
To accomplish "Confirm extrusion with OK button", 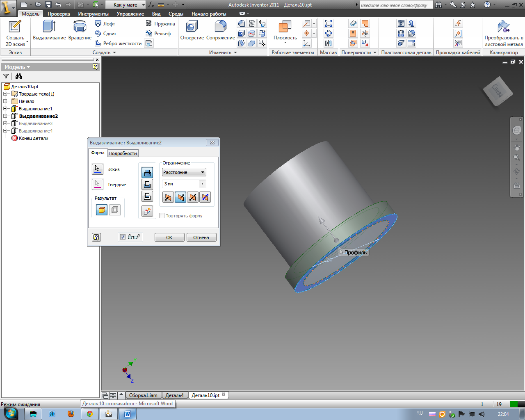I will pos(169,237).
